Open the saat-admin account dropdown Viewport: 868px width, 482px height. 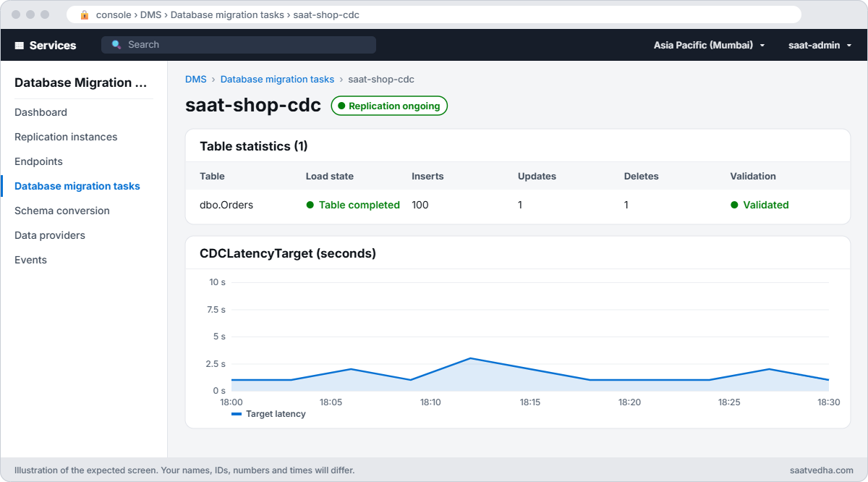tap(820, 45)
